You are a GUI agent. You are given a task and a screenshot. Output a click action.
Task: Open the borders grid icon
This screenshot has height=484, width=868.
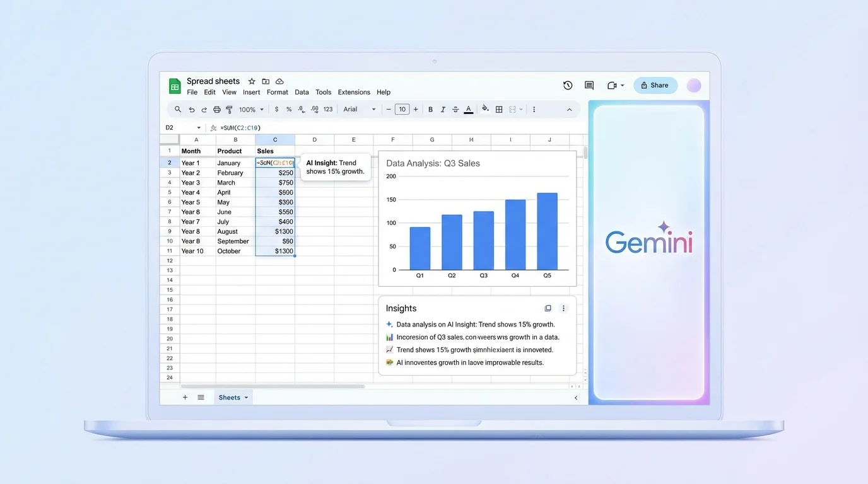[x=499, y=110]
